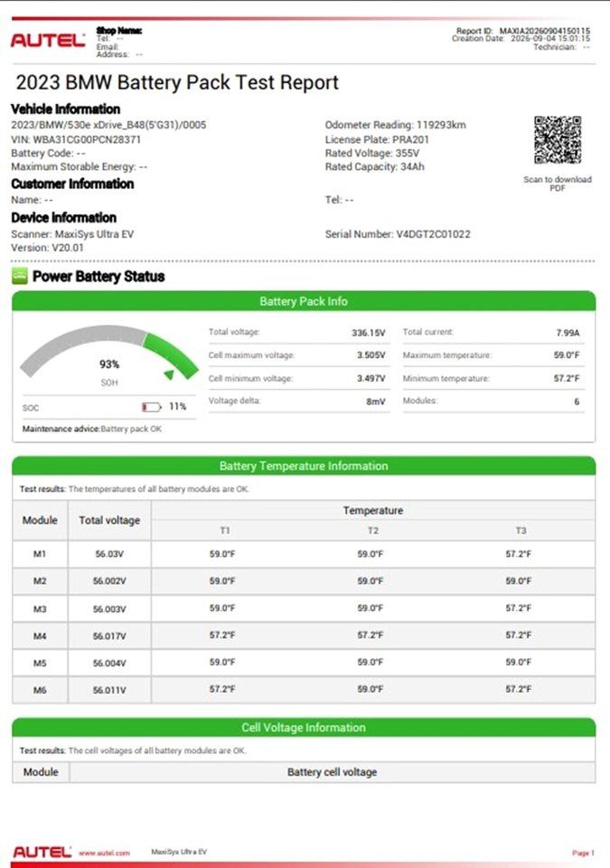
Task: Click the green SOH gauge pointer arrow
Action: (x=169, y=374)
